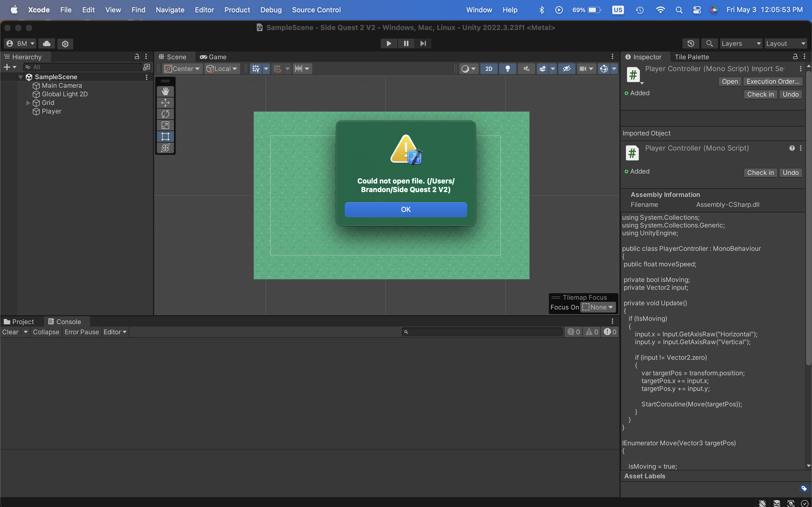812x507 pixels.
Task: Open the Source Control menu
Action: pos(316,10)
